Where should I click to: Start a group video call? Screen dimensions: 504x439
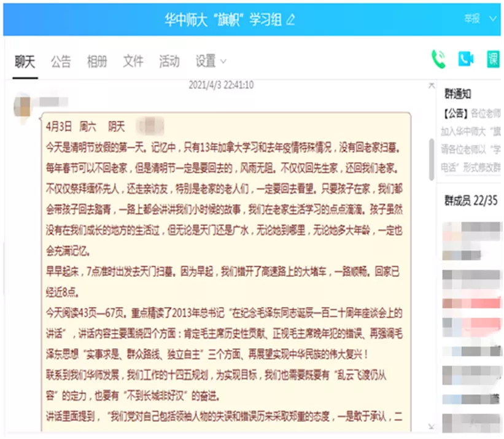coord(466,59)
